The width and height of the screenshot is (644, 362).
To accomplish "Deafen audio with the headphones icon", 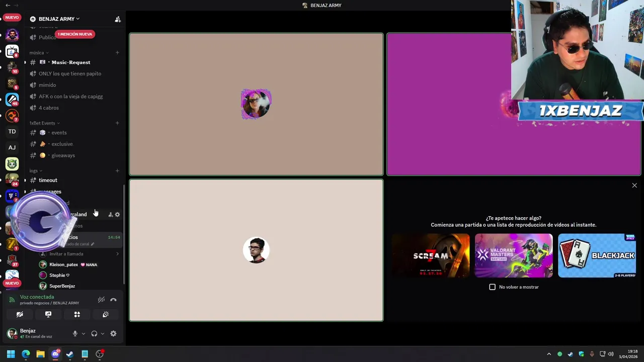I will pos(94,334).
